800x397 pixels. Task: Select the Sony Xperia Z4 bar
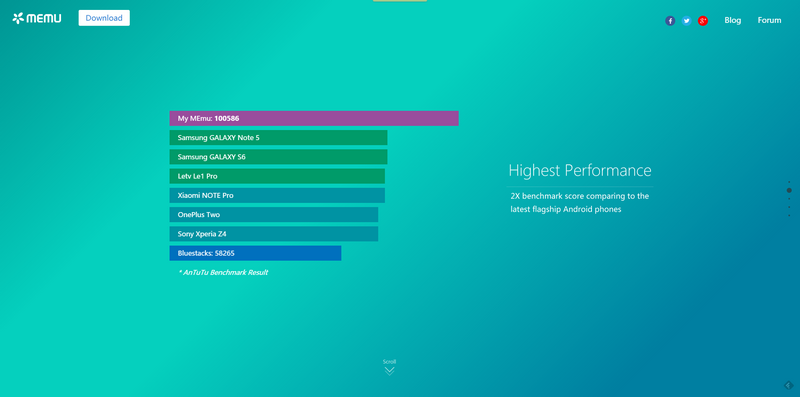[273, 234]
